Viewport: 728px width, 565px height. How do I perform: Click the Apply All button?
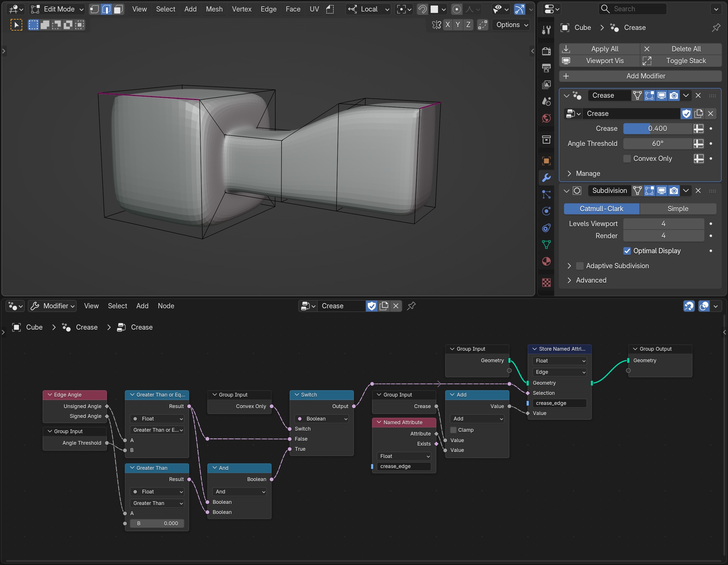point(600,49)
